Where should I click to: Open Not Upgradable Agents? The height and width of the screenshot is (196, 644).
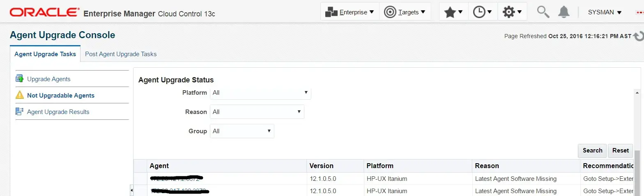[61, 96]
